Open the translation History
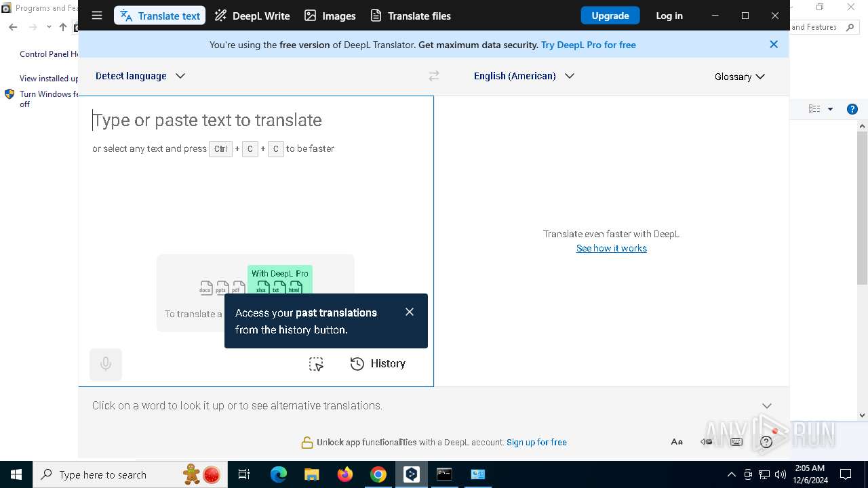Viewport: 868px width, 488px height. [x=378, y=364]
